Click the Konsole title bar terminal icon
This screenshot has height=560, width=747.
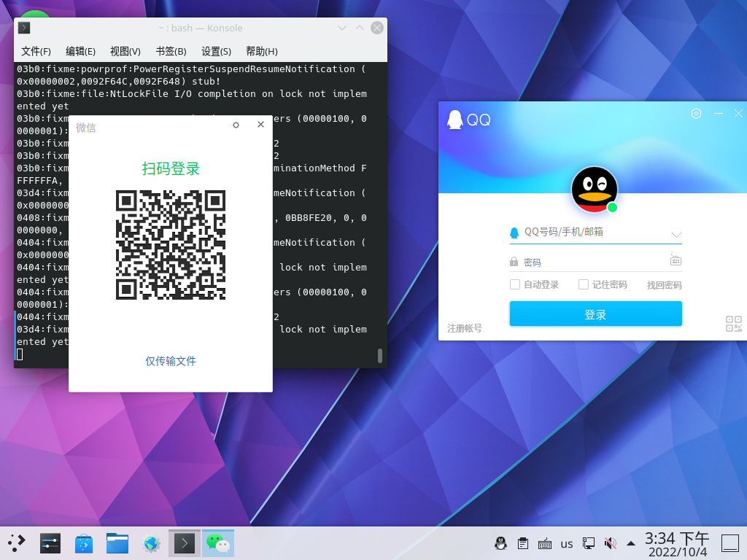pos(24,28)
